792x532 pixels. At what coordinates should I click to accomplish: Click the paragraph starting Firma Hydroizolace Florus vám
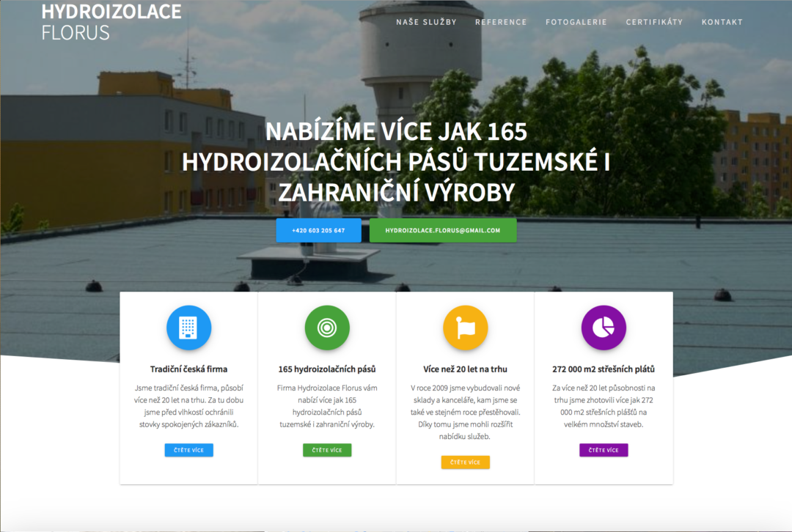coord(327,406)
